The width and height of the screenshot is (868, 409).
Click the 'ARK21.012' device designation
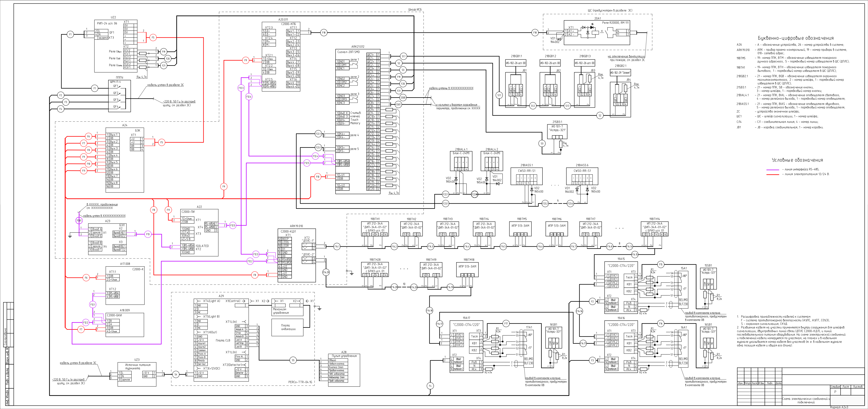358,47
